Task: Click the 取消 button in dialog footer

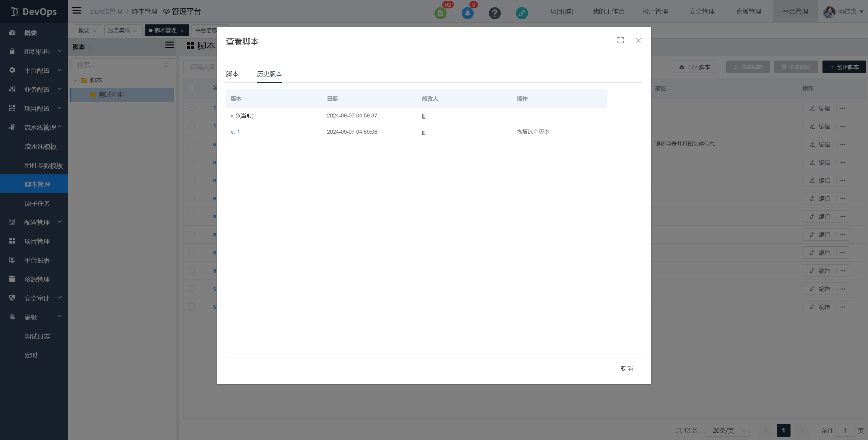Action: click(626, 369)
